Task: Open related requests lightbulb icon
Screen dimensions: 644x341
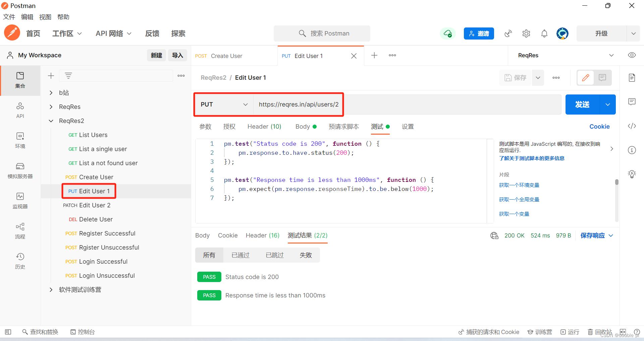Action: (x=632, y=174)
